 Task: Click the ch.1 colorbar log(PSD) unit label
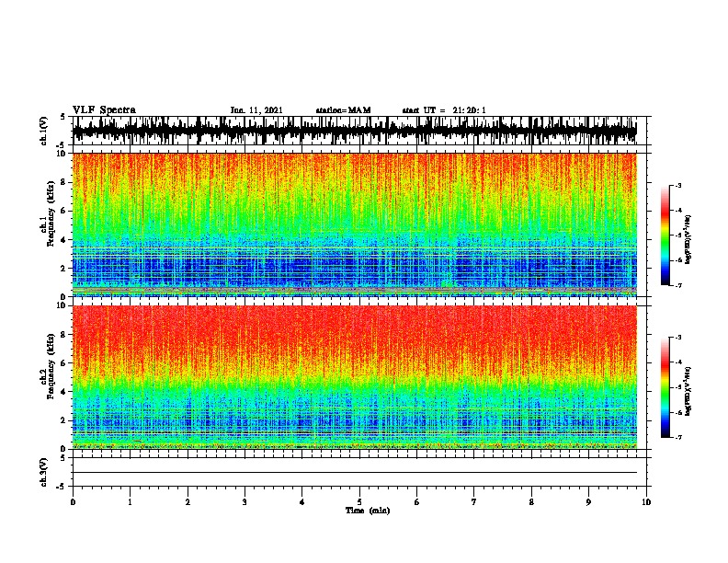tap(688, 239)
